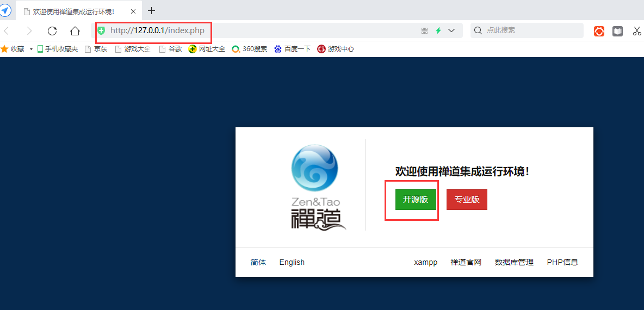Screen dimensions: 644x310
Task: Switch language to English
Action: pyautogui.click(x=292, y=262)
